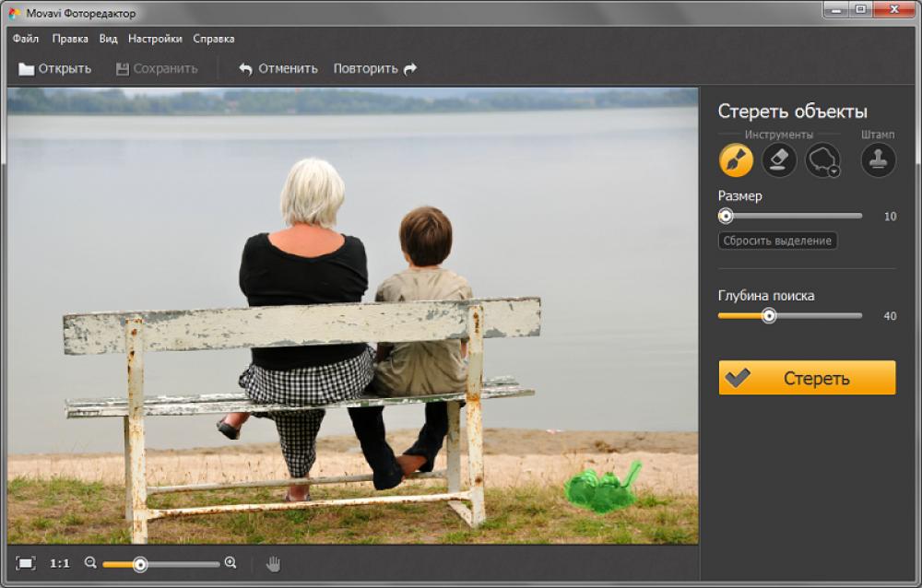Click Сбросить выделение button
Viewport: 922px width, 588px height.
point(778,241)
